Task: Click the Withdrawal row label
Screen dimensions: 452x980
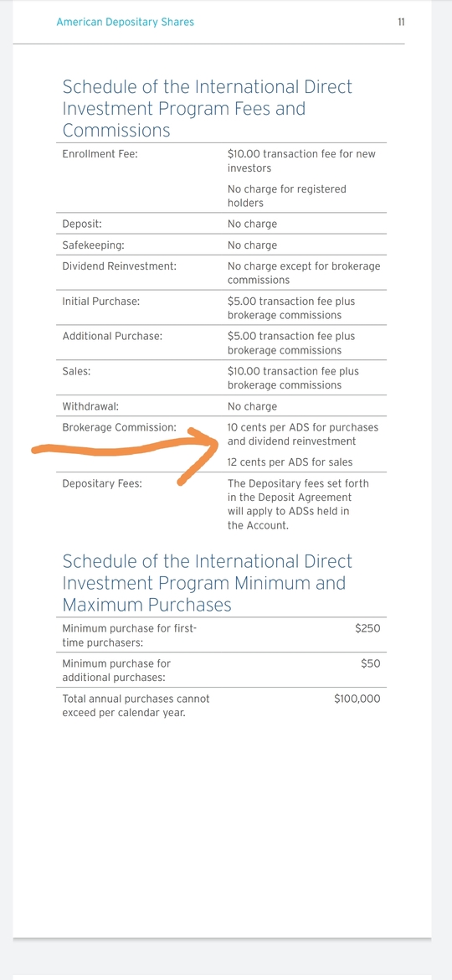Action: click(x=90, y=407)
